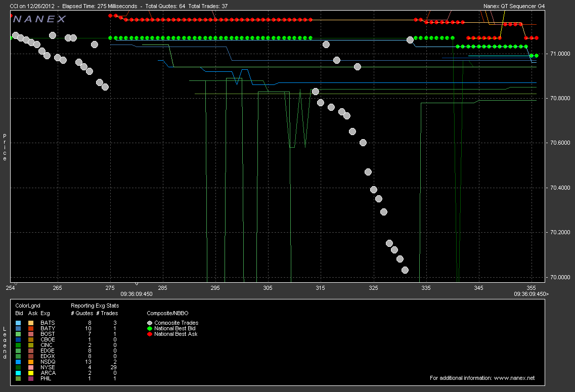Screen dimensions: 575x392
Task: Select the NSDQ ask color swatch
Action: pyautogui.click(x=31, y=362)
